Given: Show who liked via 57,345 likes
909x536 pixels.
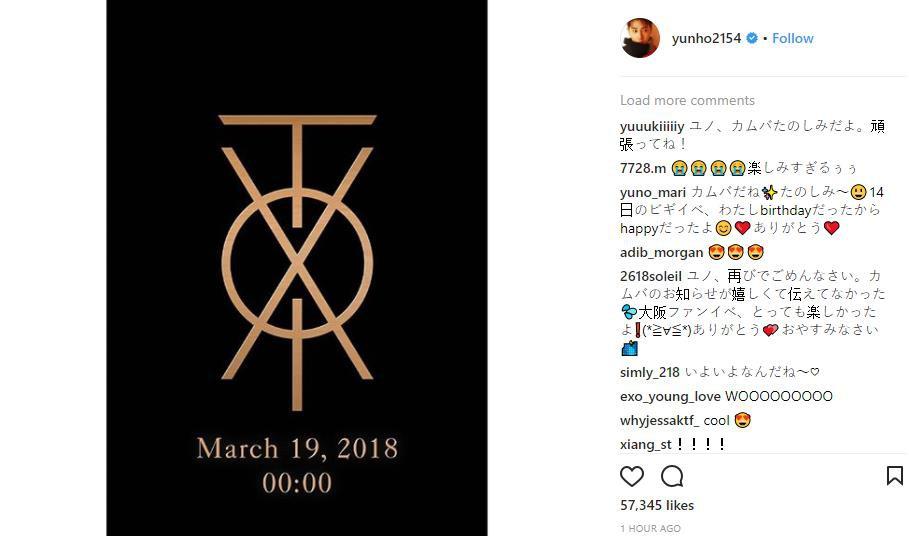Looking at the screenshot, I should [x=657, y=505].
